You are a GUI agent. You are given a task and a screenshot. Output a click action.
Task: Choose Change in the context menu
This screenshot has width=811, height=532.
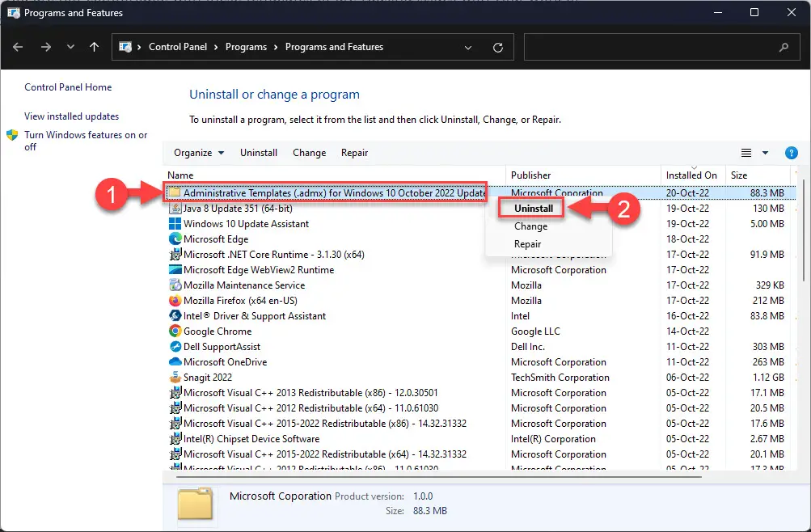coord(530,226)
